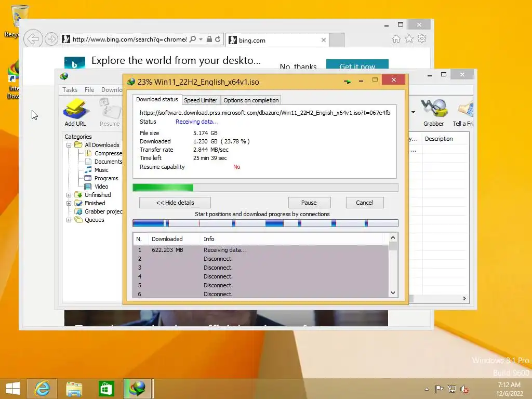Click No thanks in Bing banner
This screenshot has width=532, height=399.
tap(298, 66)
